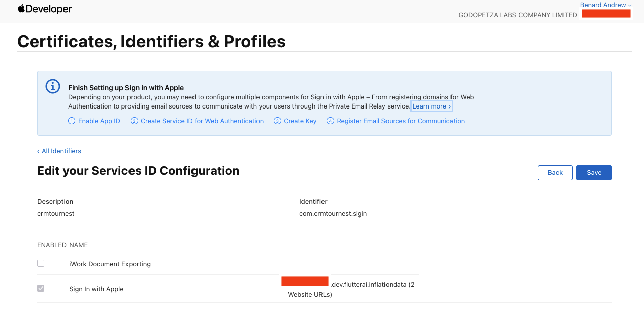
Task: Toggle the Sign In with Apple checkbox
Action: 41,288
